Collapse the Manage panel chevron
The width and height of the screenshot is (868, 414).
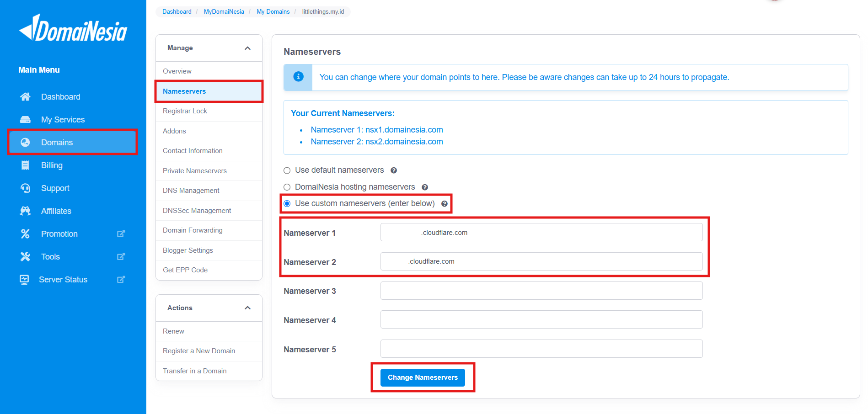[x=247, y=48]
